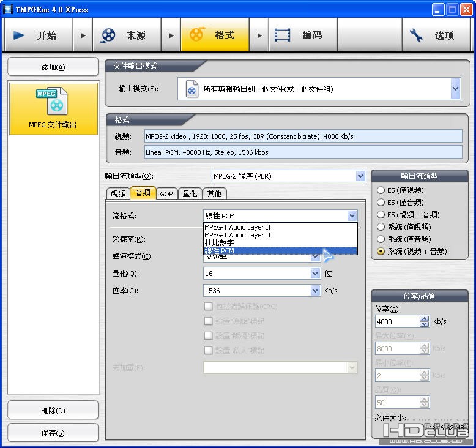Click the 位率(A) 4000 spinner arrows

pyautogui.click(x=425, y=321)
